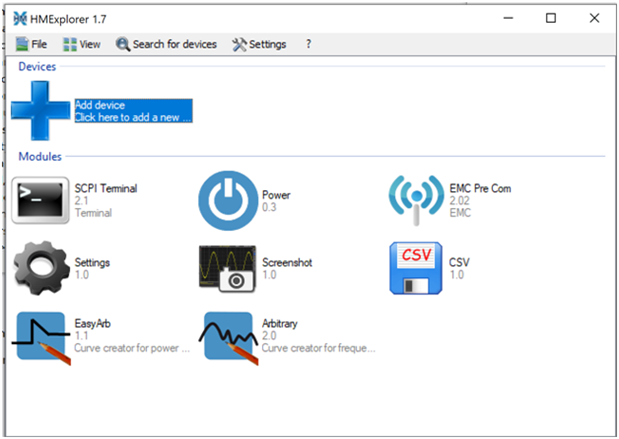The image size is (619, 439).
Task: Launch the Arbitrary waveform module icon
Action: tap(229, 338)
